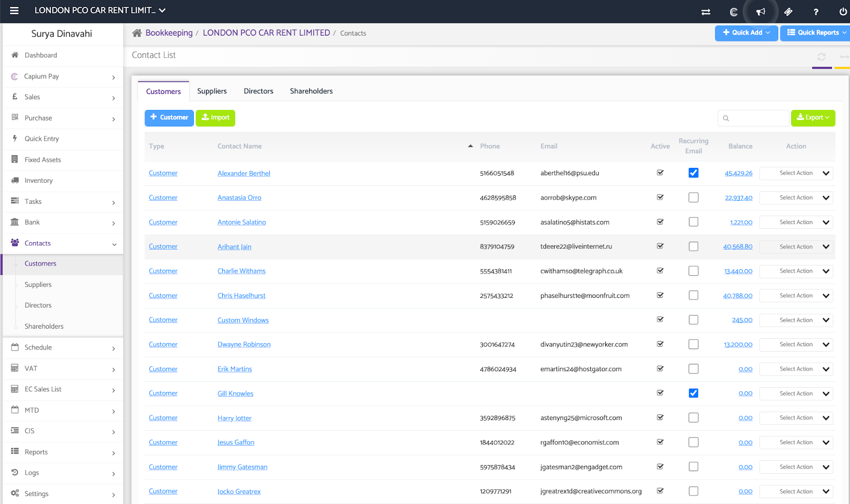This screenshot has width=850, height=504.
Task: Uncheck recurring email for Alexander Berthel
Action: click(693, 173)
